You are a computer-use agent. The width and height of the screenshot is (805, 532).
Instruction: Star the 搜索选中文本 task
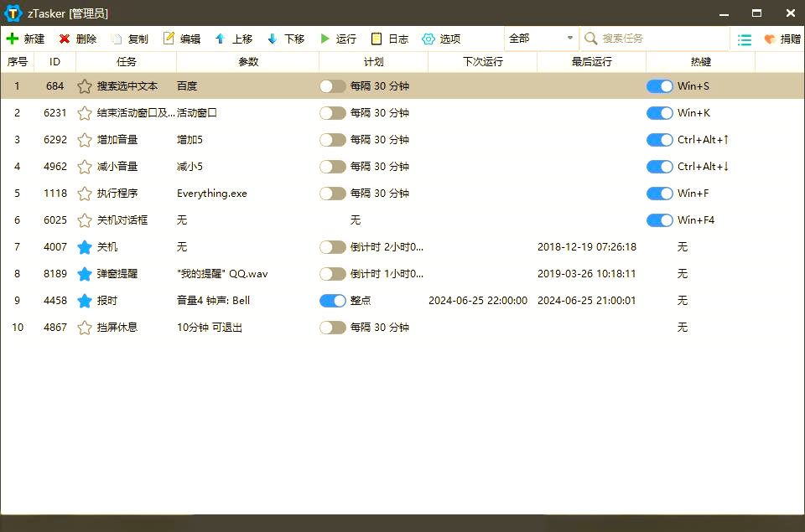click(84, 86)
